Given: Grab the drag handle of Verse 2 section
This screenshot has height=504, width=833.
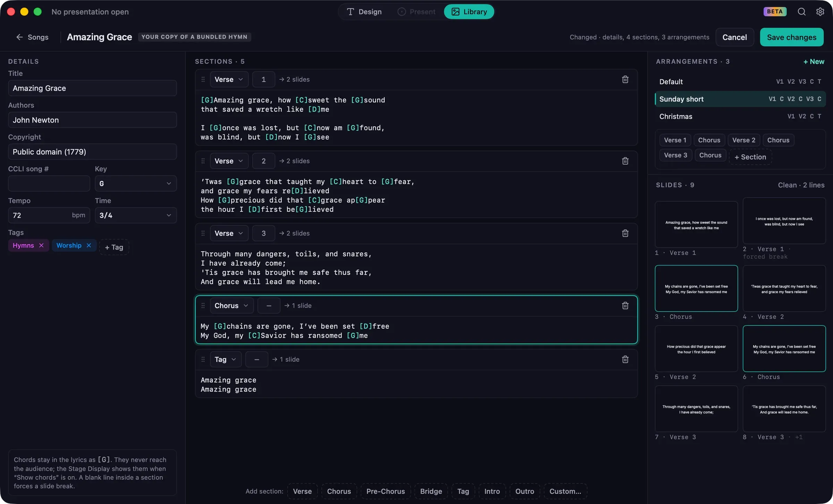Looking at the screenshot, I should click(x=203, y=161).
